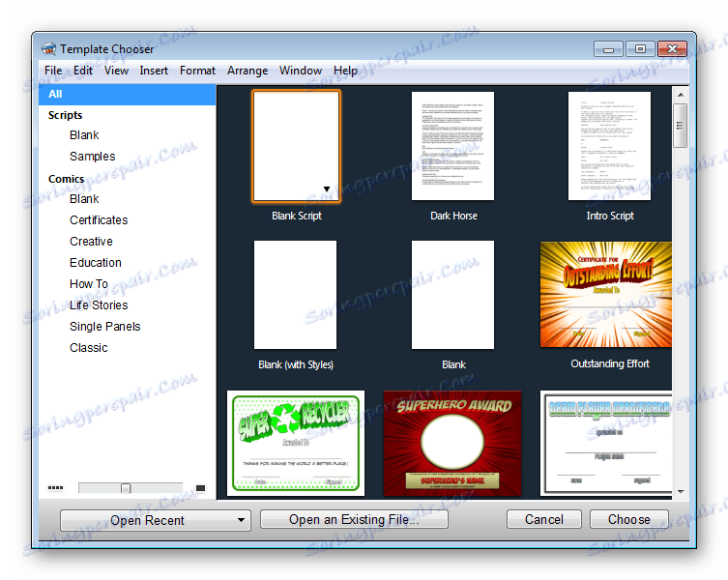Select the Super Recycler certificate thumbnail
Screen dimensions: 728x580
pos(296,443)
